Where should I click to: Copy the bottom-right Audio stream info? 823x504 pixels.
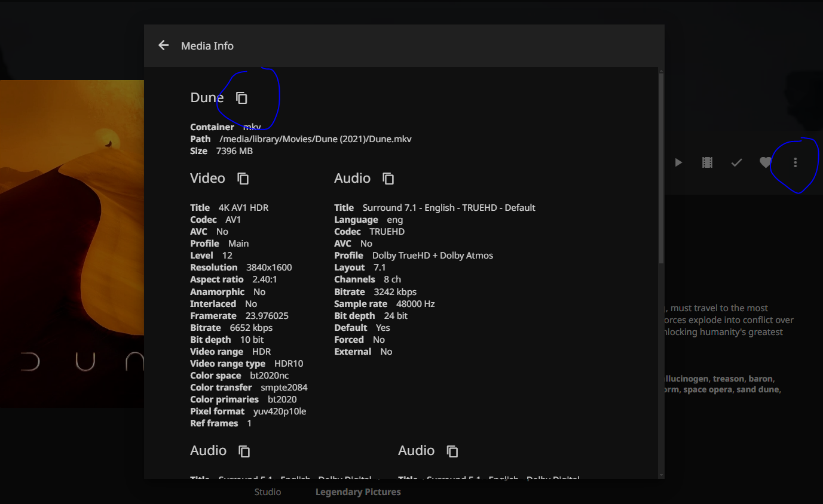pyautogui.click(x=452, y=451)
